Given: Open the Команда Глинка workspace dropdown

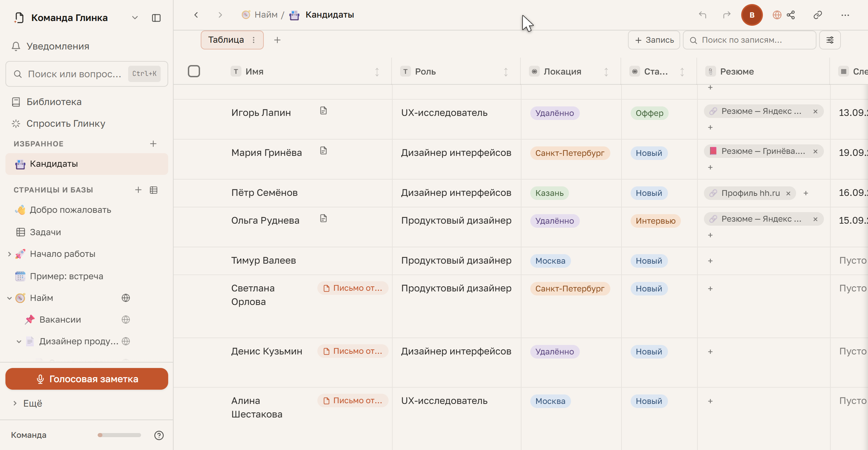Looking at the screenshot, I should (x=135, y=18).
